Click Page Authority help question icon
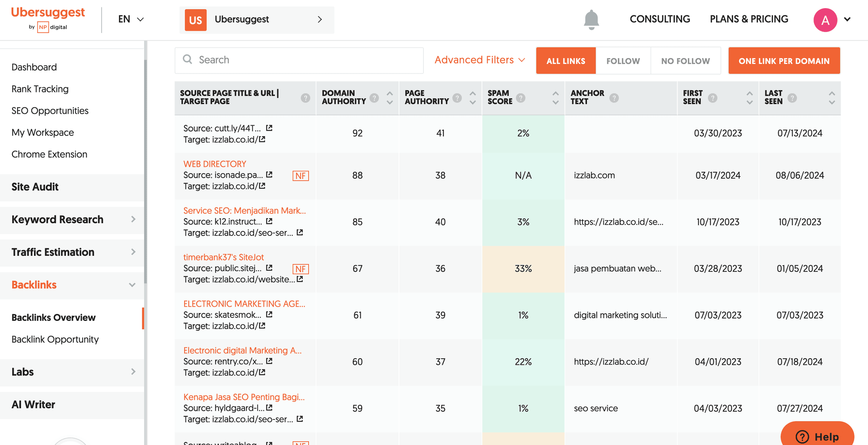 [x=457, y=98]
